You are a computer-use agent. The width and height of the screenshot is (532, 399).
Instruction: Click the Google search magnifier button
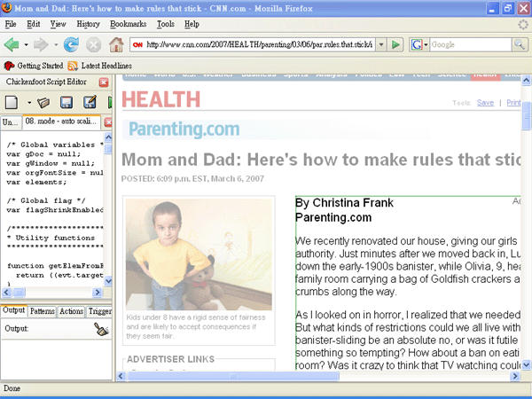[520, 44]
